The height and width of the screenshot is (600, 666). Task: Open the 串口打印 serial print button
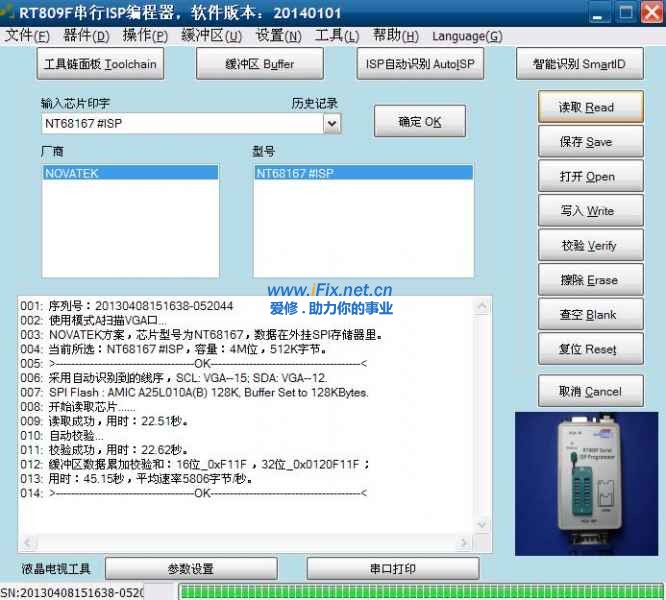tap(393, 569)
